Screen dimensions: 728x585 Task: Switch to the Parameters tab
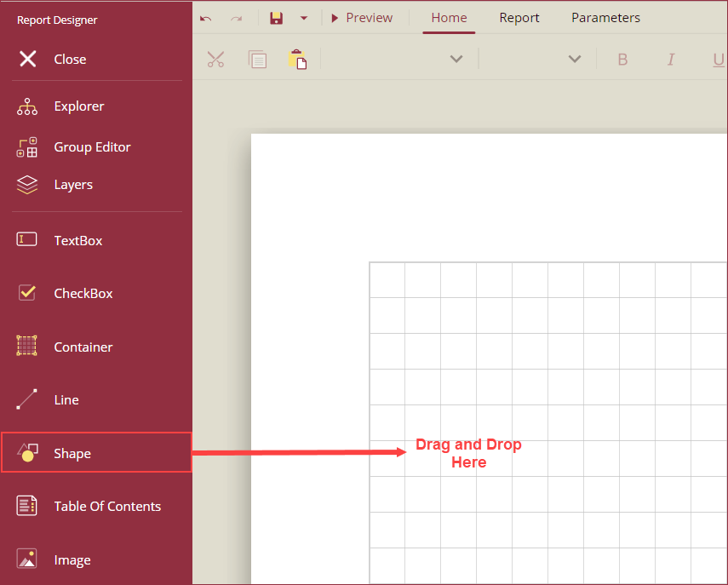pos(605,18)
